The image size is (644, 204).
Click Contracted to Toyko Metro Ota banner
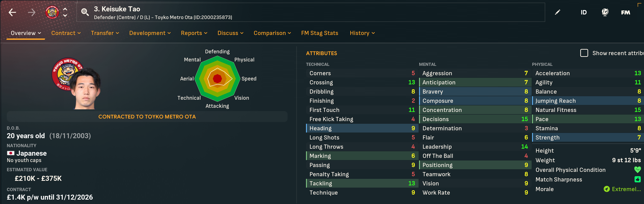point(147,117)
